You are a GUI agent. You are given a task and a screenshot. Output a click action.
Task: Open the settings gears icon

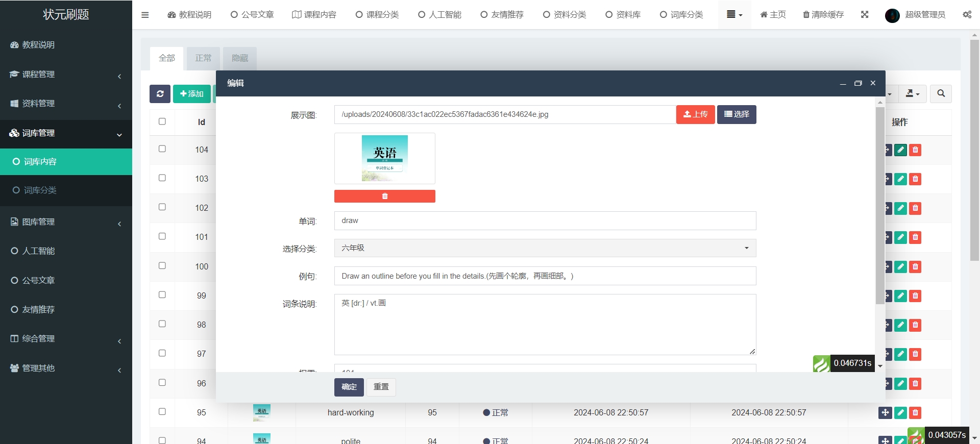point(967,15)
